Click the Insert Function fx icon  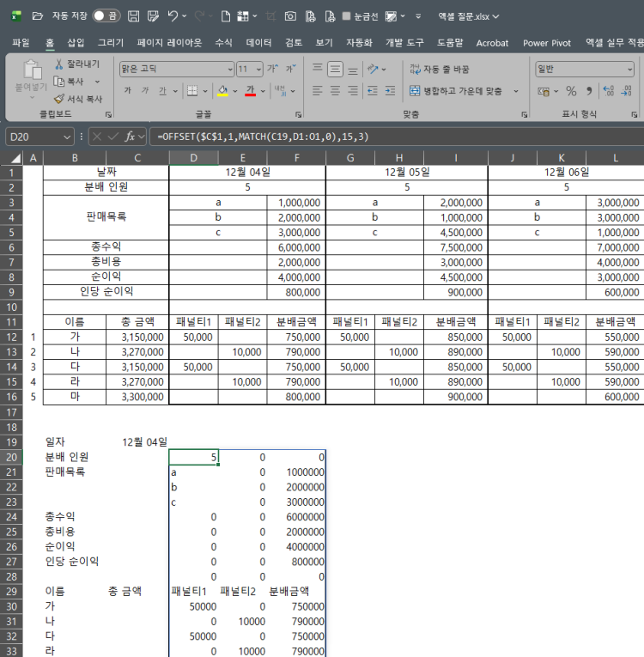coord(131,137)
